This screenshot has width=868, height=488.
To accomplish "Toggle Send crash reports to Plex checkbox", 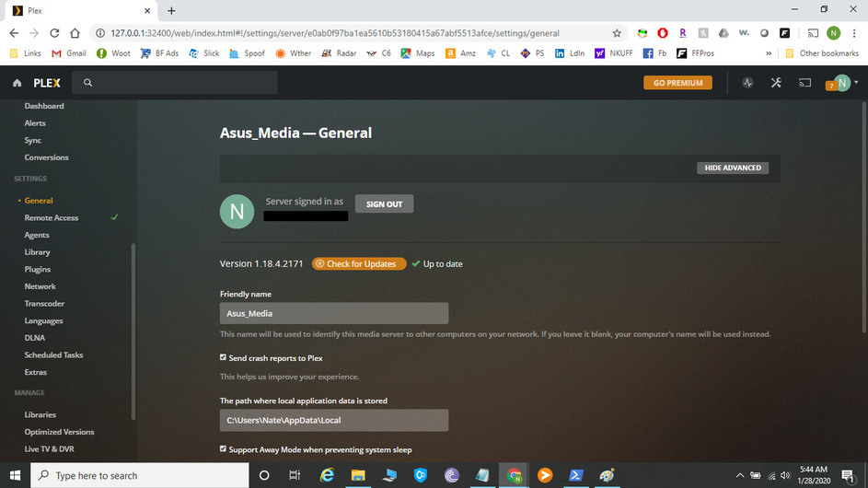I will click(x=223, y=358).
